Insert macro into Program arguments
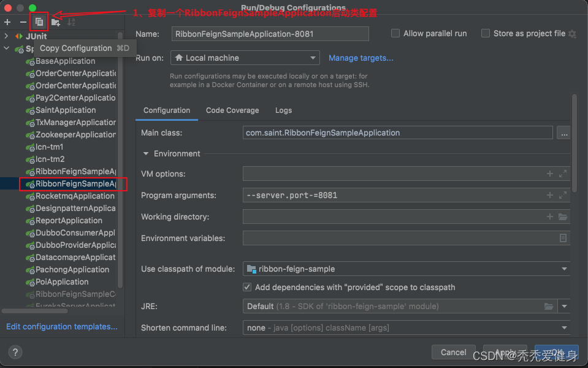Screen dimensions: 588x368 point(550,195)
